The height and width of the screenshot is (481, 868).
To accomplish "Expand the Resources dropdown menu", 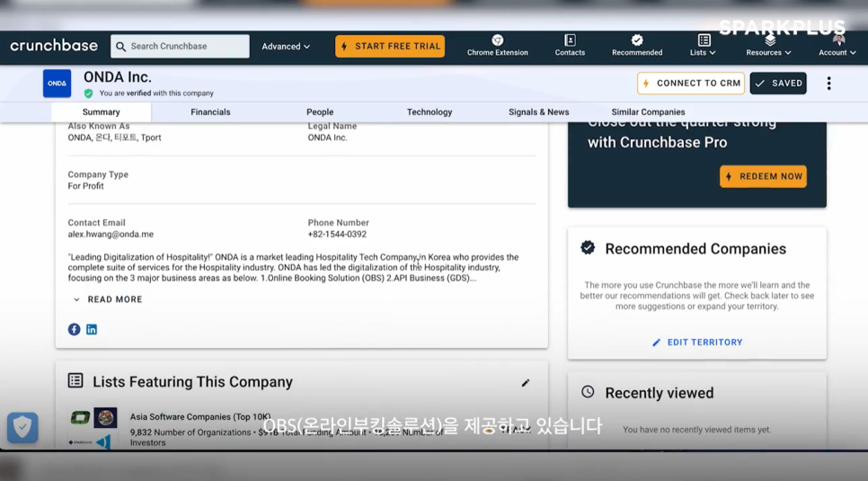I will pos(768,53).
